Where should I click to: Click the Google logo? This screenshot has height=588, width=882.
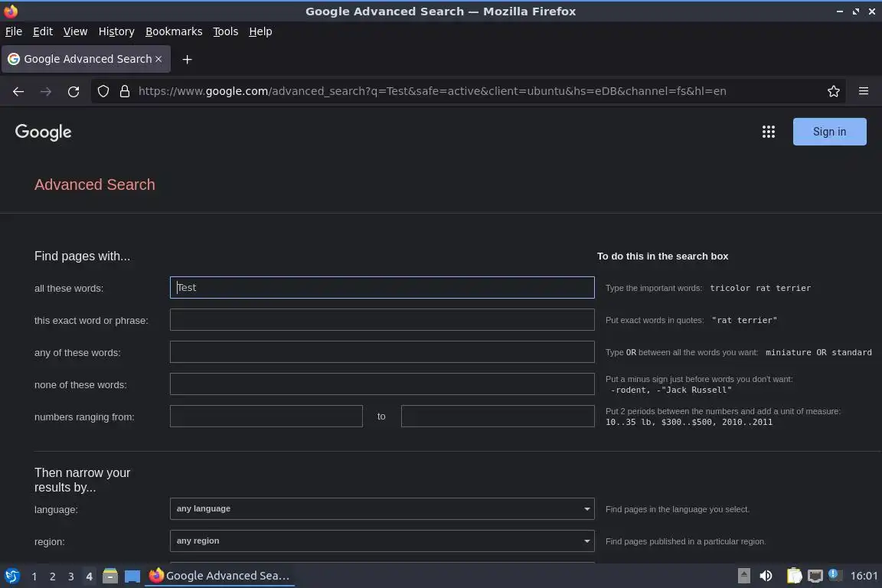coord(44,132)
